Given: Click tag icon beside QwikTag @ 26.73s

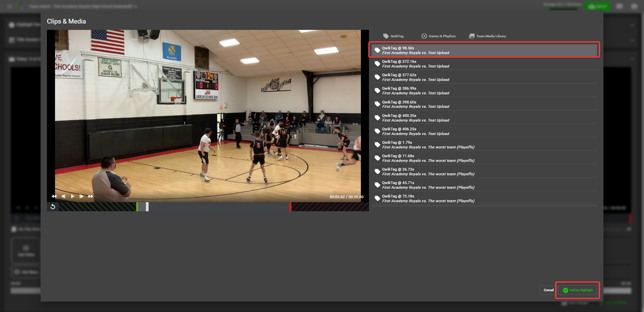Looking at the screenshot, I should 377,172.
